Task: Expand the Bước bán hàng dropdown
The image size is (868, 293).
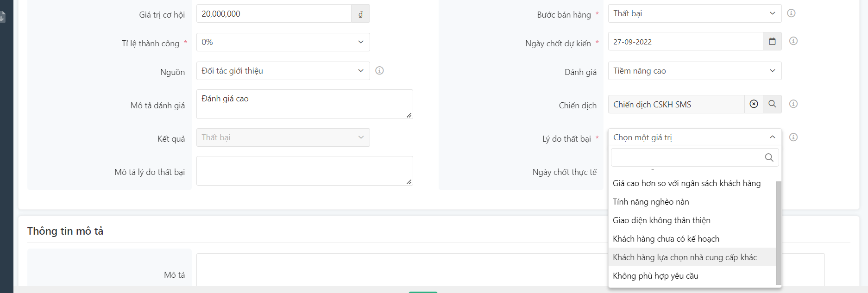Action: [694, 13]
